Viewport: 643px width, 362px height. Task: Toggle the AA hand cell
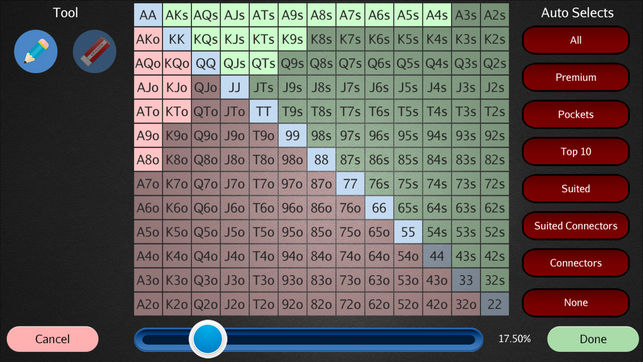pyautogui.click(x=148, y=15)
